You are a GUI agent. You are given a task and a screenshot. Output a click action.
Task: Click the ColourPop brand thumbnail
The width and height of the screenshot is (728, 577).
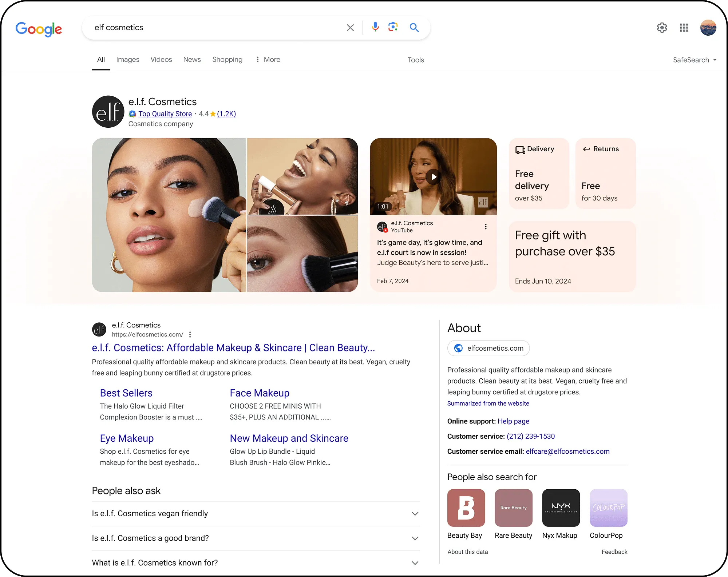tap(609, 507)
